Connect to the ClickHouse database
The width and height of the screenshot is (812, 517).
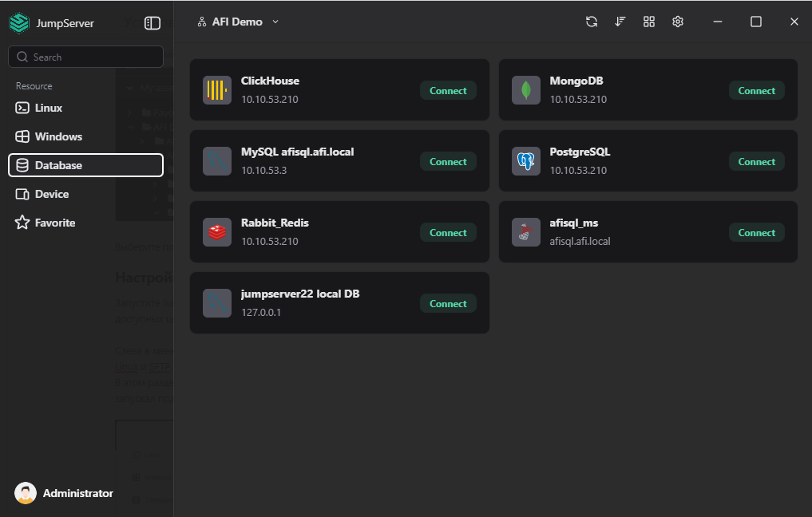(x=448, y=90)
